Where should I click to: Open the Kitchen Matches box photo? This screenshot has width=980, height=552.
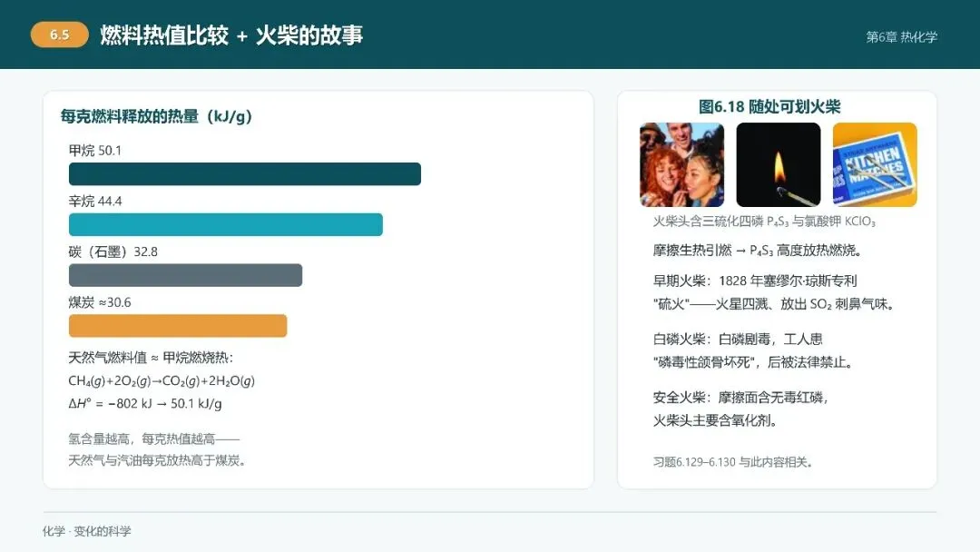tap(875, 164)
